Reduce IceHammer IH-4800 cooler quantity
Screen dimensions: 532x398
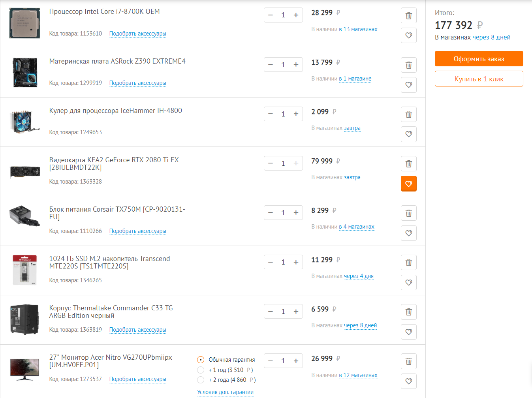(271, 114)
